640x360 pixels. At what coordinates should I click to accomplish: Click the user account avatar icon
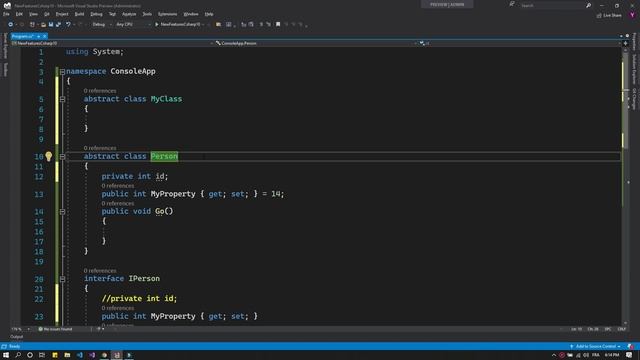point(632,15)
